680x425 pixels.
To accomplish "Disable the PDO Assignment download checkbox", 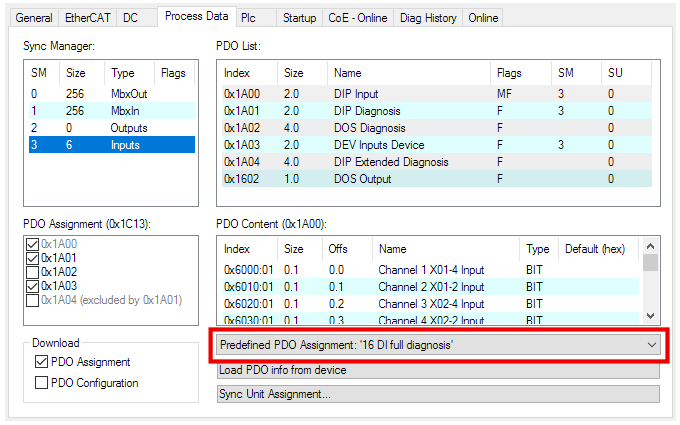I will 41,362.
